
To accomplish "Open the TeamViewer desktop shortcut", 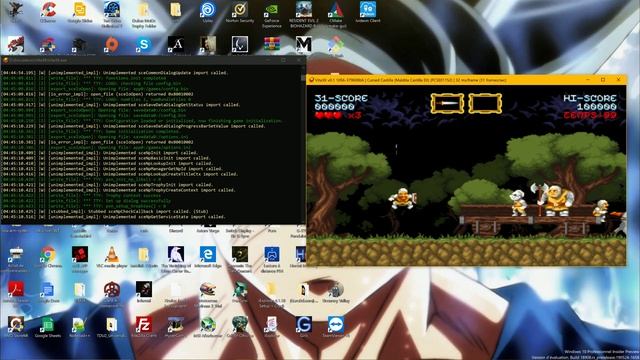I will (336, 327).
